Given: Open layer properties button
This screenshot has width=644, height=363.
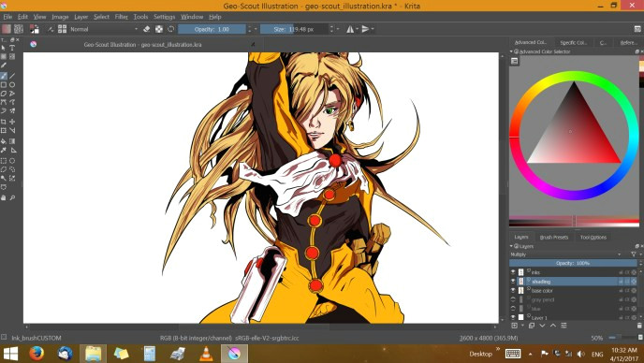Looking at the screenshot, I should tap(563, 326).
